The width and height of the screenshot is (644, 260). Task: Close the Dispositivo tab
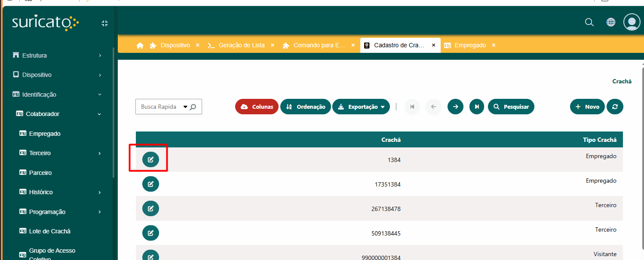198,45
